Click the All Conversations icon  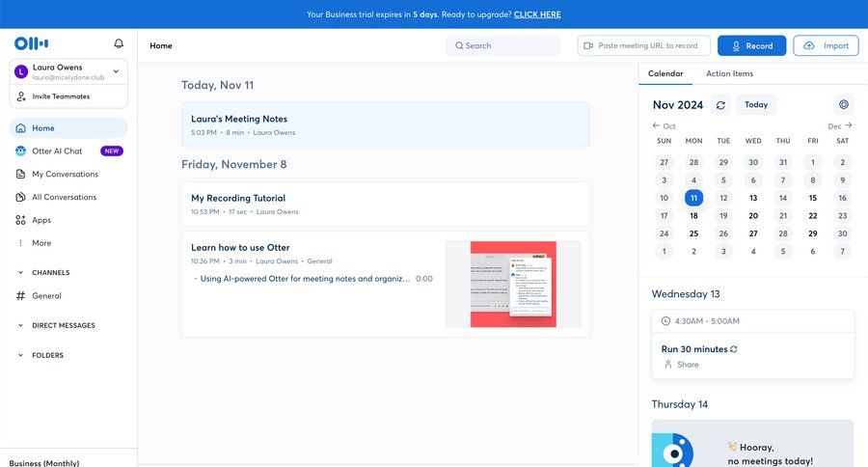pyautogui.click(x=20, y=197)
